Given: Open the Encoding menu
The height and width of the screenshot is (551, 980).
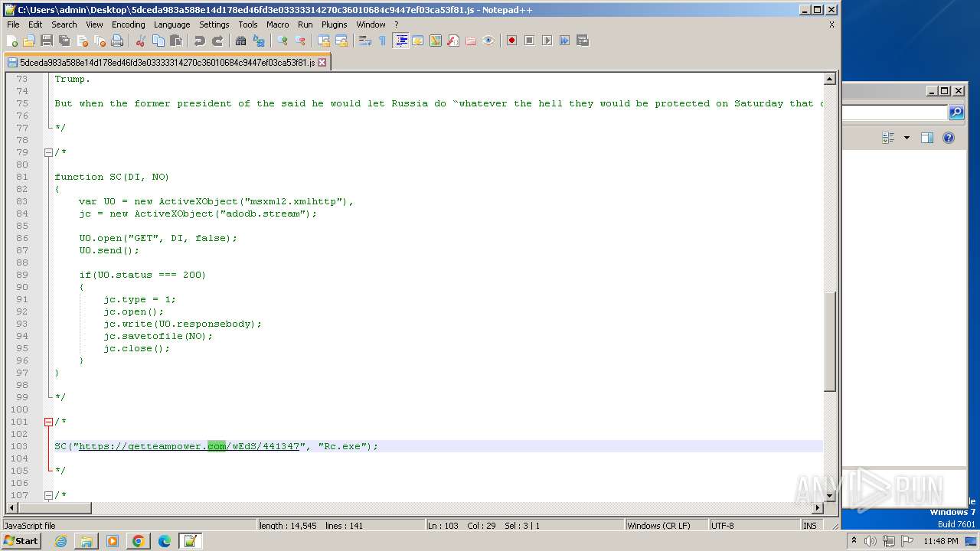Looking at the screenshot, I should 128,24.
